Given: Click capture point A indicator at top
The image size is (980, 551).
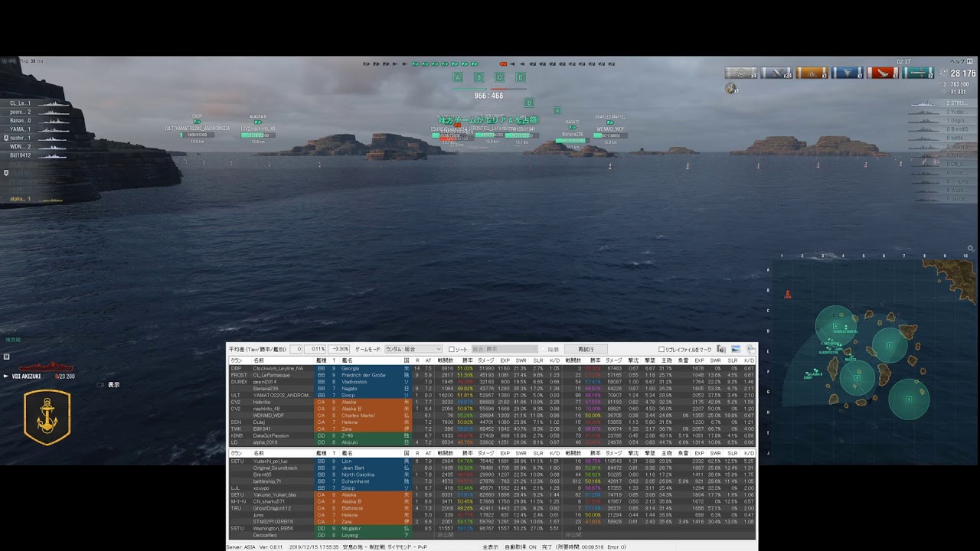Looking at the screenshot, I should pos(458,77).
